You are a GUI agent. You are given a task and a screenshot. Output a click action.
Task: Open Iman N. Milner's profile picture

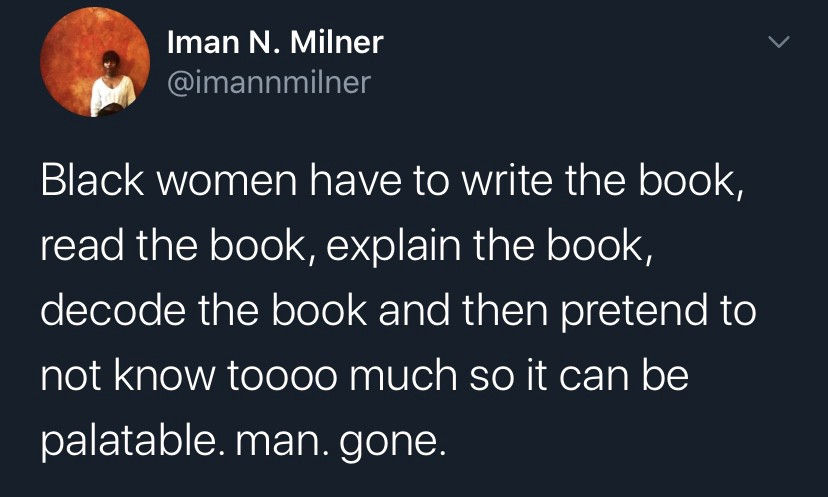pos(95,62)
